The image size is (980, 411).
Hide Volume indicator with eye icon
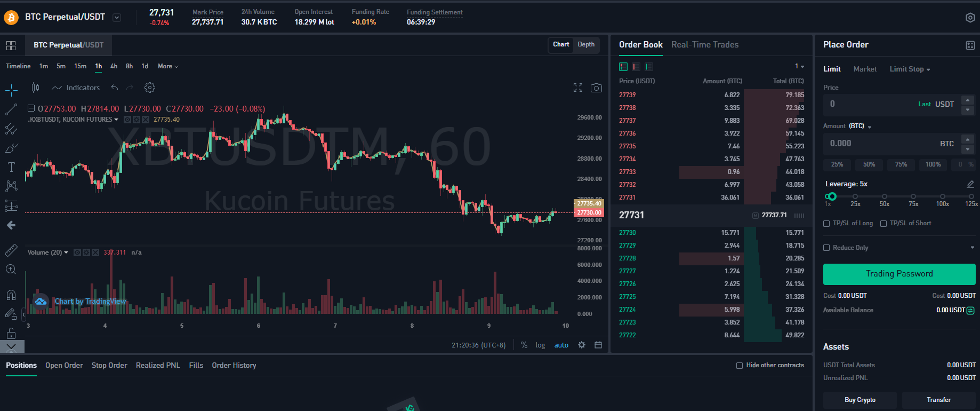[x=77, y=252]
